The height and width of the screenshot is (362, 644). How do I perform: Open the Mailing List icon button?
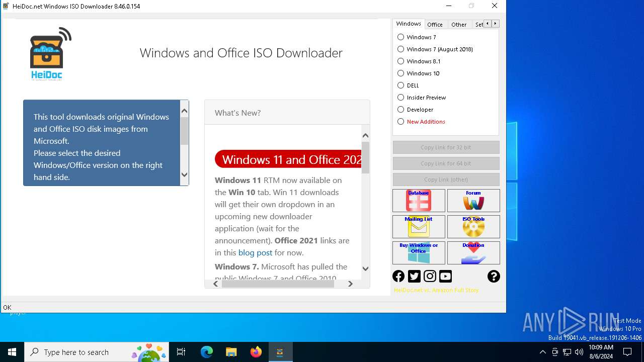419,227
